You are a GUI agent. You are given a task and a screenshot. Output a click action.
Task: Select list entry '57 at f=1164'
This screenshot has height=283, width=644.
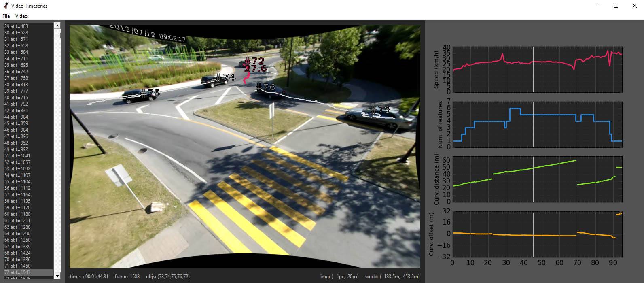(x=28, y=195)
